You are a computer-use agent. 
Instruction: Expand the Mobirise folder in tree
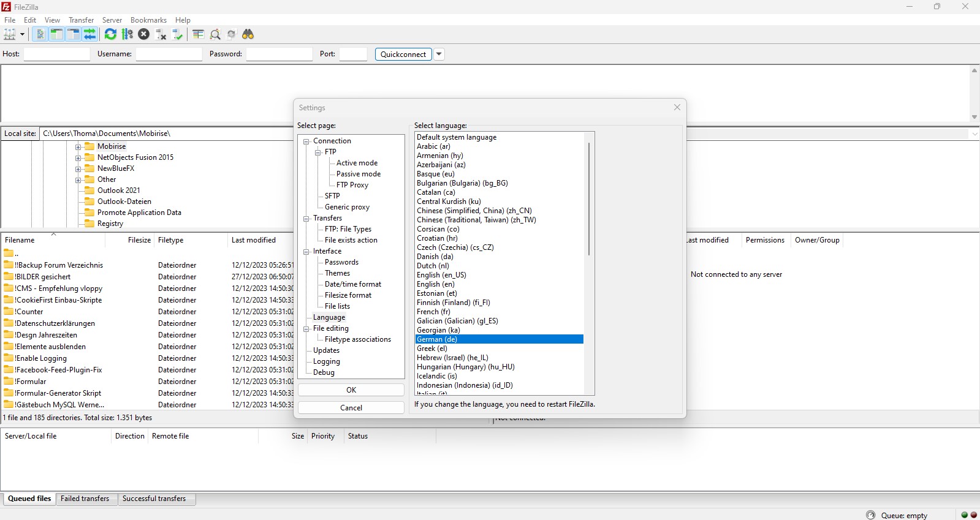tap(78, 147)
